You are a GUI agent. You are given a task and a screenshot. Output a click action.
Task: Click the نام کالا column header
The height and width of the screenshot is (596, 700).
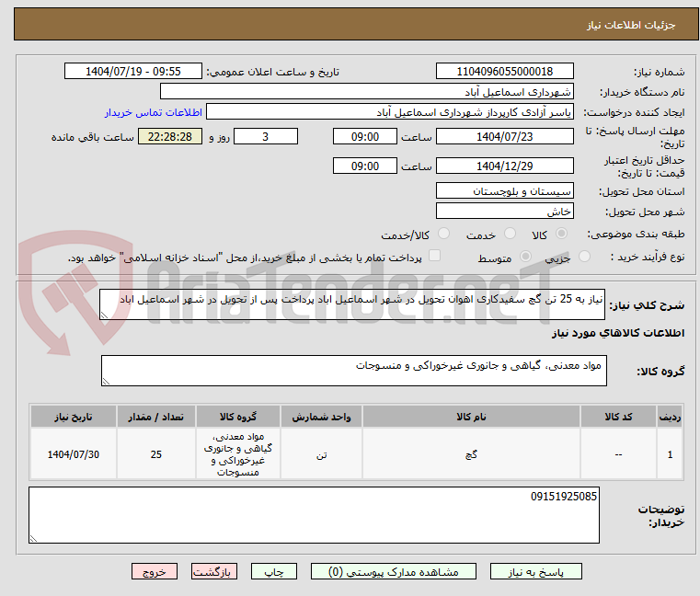pyautogui.click(x=471, y=417)
